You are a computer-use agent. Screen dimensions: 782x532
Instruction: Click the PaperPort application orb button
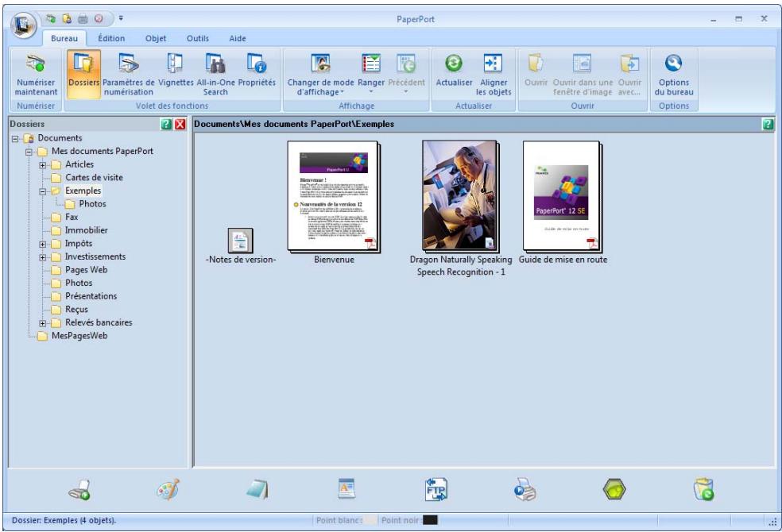[23, 25]
